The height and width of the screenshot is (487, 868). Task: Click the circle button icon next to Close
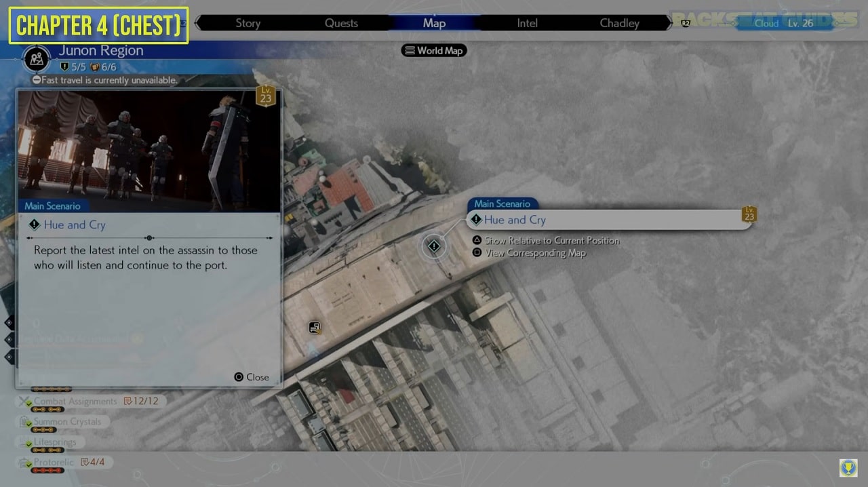pos(239,377)
